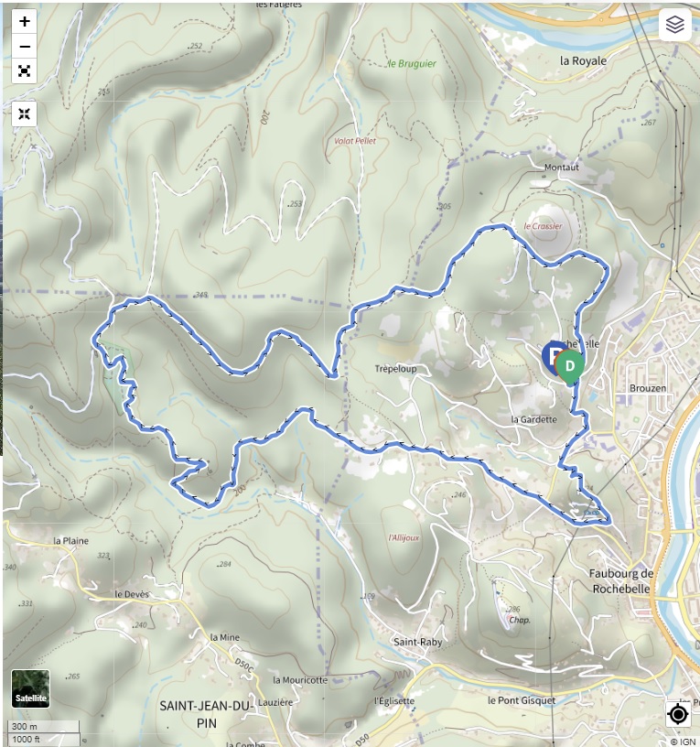Click the Brouzen neighborhood label
Image resolution: width=700 pixels, height=747 pixels.
(x=648, y=388)
